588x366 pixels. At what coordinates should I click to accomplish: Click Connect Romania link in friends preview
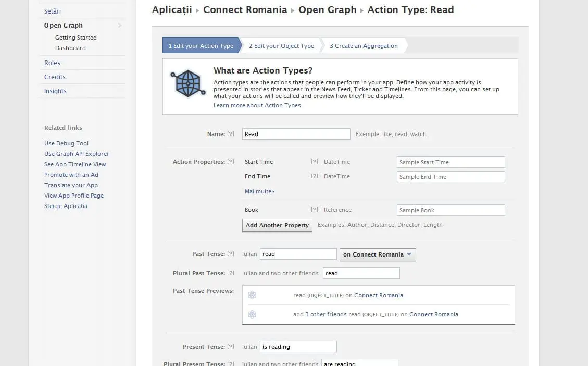click(x=434, y=314)
